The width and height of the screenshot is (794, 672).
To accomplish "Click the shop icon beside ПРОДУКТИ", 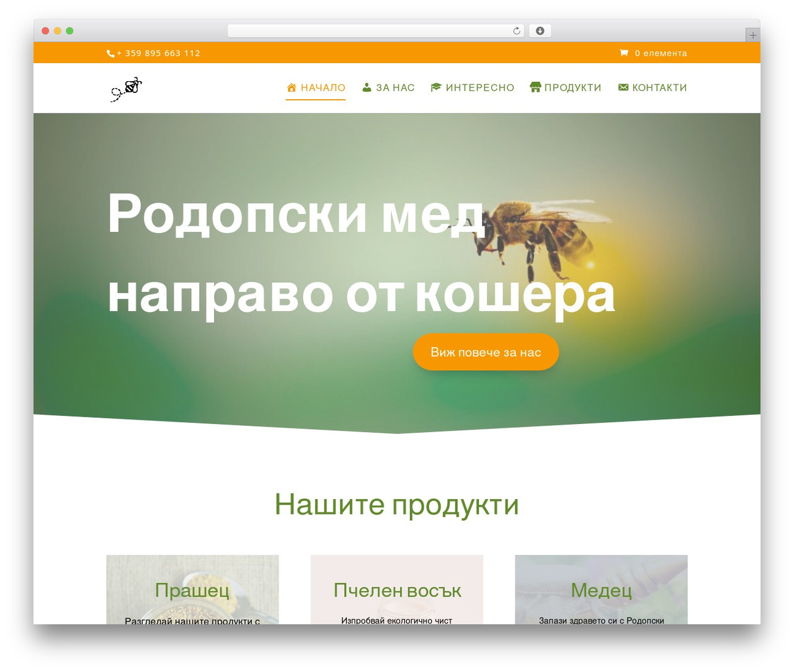I will 535,87.
